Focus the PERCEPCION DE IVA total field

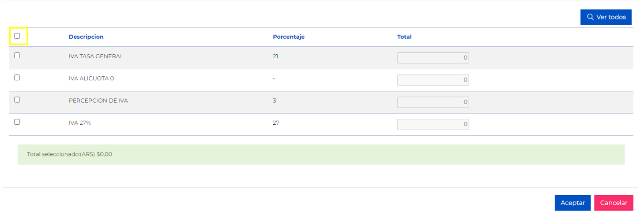(433, 102)
